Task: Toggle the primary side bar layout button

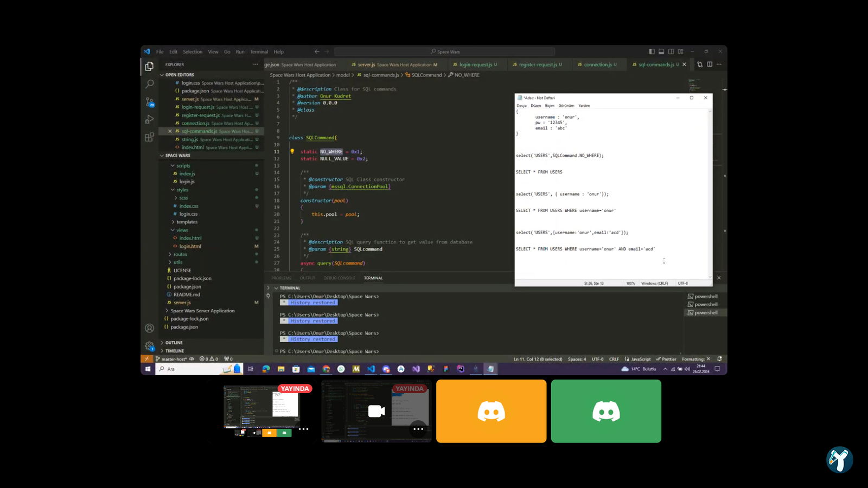Action: (x=652, y=52)
